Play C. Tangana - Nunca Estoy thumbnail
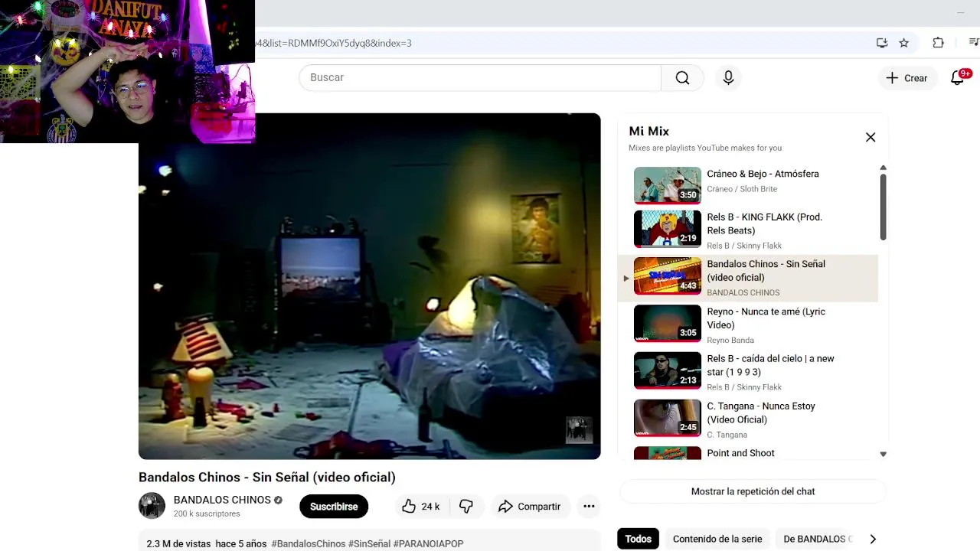980x551 pixels. coord(667,418)
